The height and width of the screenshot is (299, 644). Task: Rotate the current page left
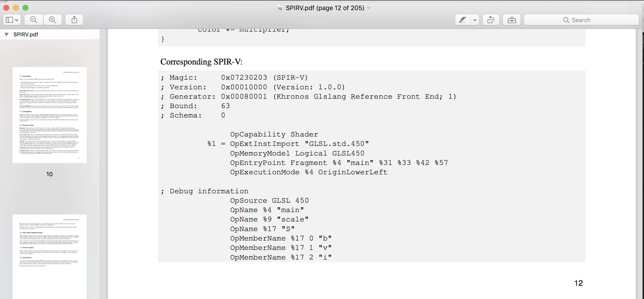click(x=491, y=20)
